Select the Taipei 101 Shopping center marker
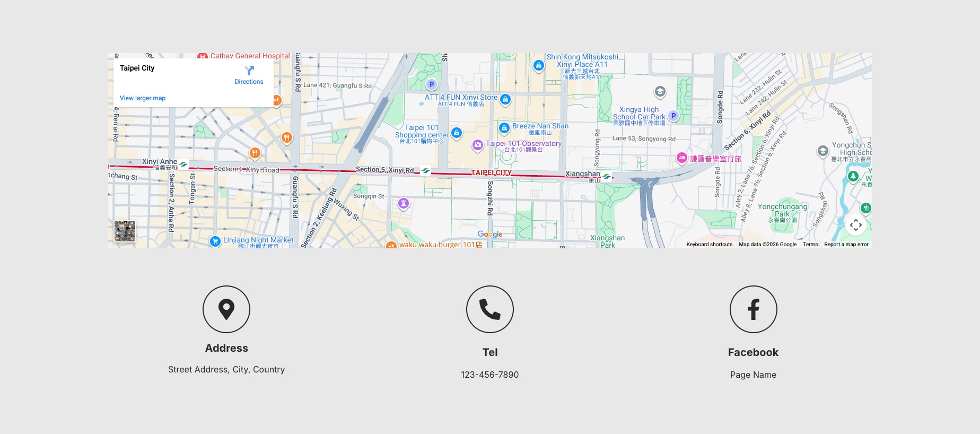Viewport: 980px width, 434px height. (x=456, y=133)
